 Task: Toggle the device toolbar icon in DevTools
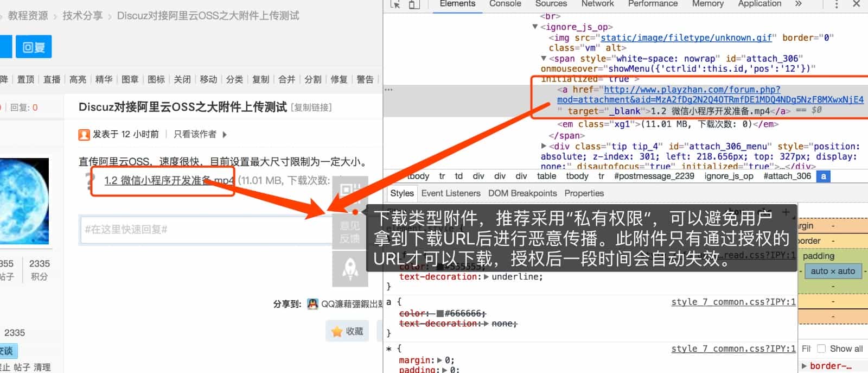414,4
